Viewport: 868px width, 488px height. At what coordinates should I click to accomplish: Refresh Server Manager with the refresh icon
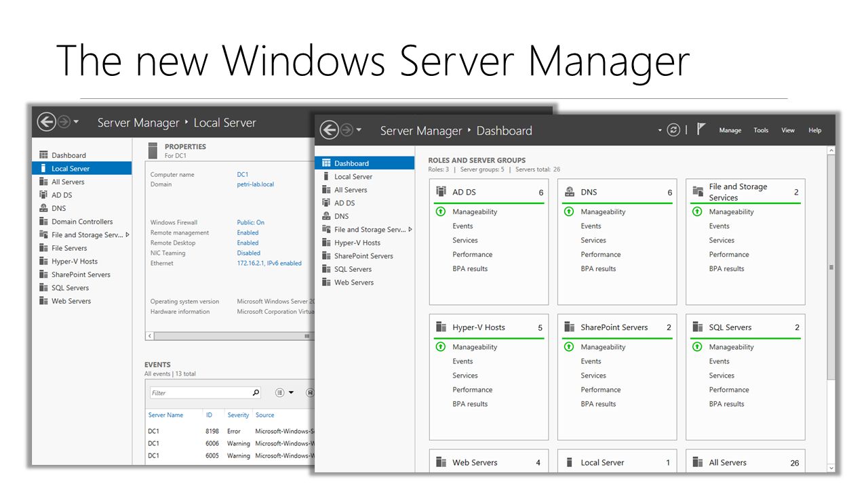673,130
